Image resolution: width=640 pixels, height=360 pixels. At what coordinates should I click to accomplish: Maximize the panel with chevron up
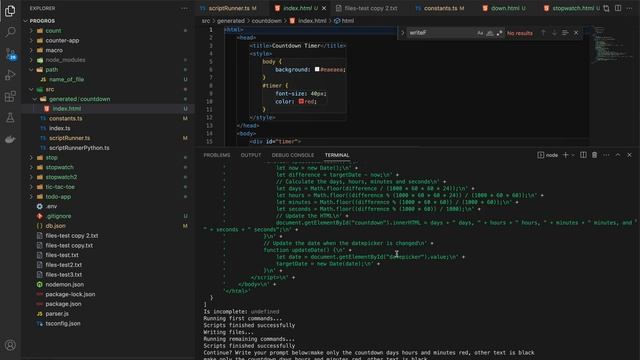[x=618, y=155]
